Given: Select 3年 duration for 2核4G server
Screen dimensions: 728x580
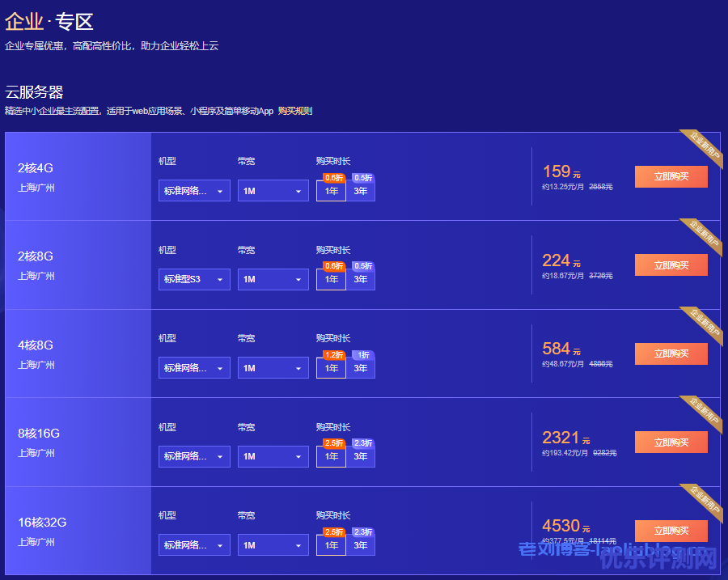Looking at the screenshot, I should coord(361,191).
